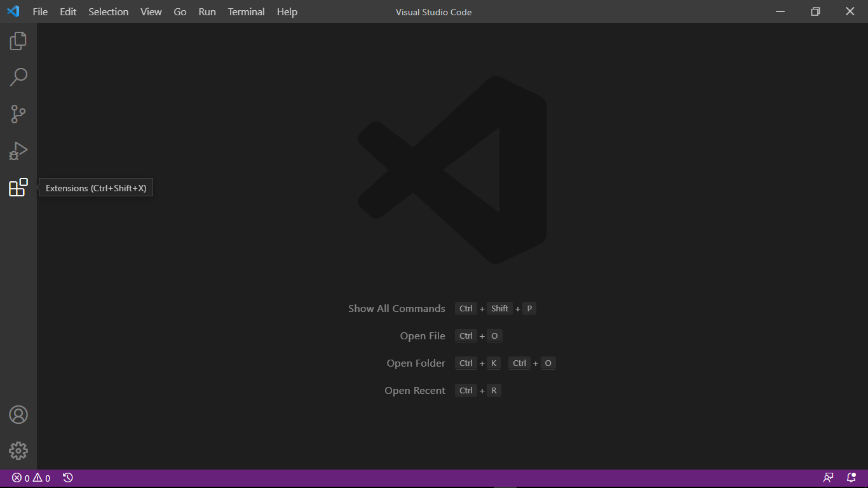Click the feedback icon in status bar

pos(829,478)
